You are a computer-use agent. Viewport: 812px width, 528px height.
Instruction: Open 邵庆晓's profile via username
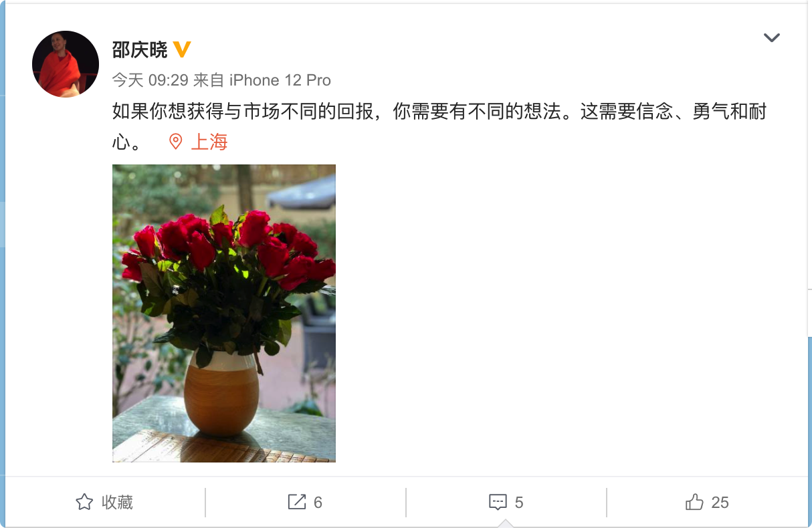tap(140, 49)
